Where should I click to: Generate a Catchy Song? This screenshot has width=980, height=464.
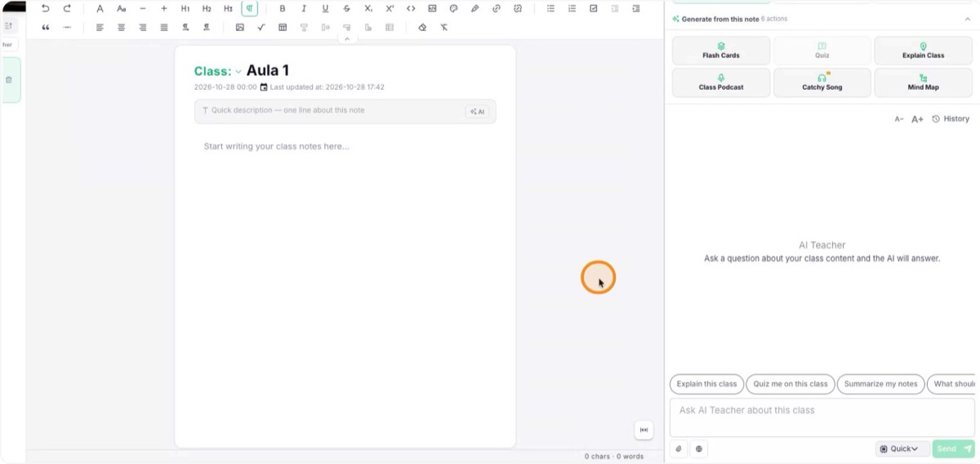pyautogui.click(x=822, y=83)
